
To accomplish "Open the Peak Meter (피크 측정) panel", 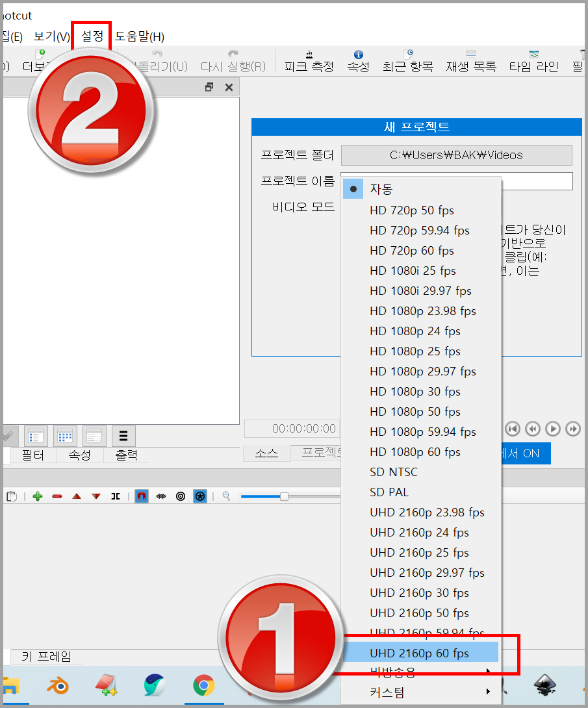I will pyautogui.click(x=309, y=62).
